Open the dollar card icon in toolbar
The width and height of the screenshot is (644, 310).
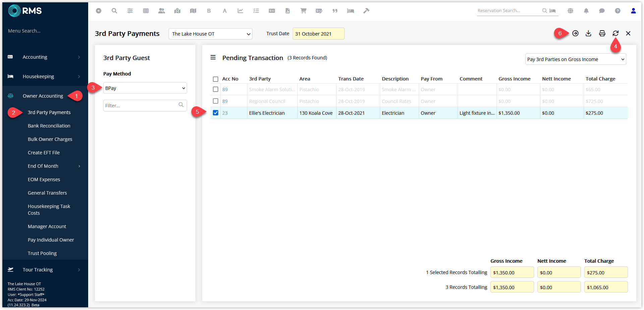pos(272,11)
